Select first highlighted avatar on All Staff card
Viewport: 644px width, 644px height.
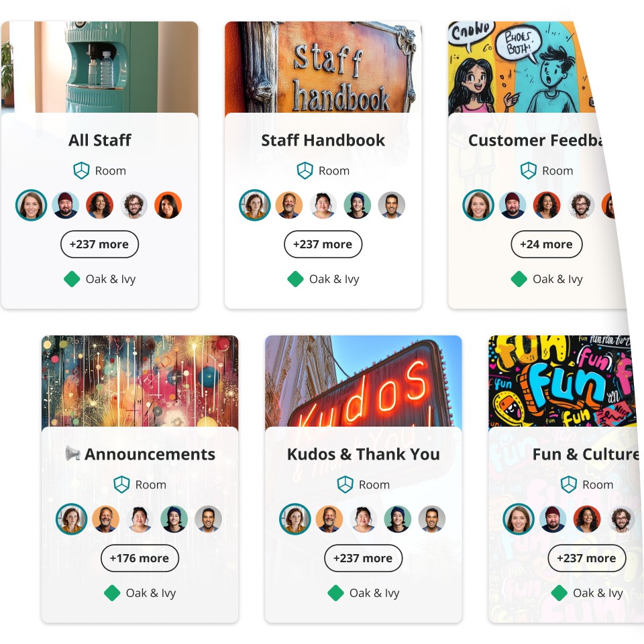pos(32,205)
